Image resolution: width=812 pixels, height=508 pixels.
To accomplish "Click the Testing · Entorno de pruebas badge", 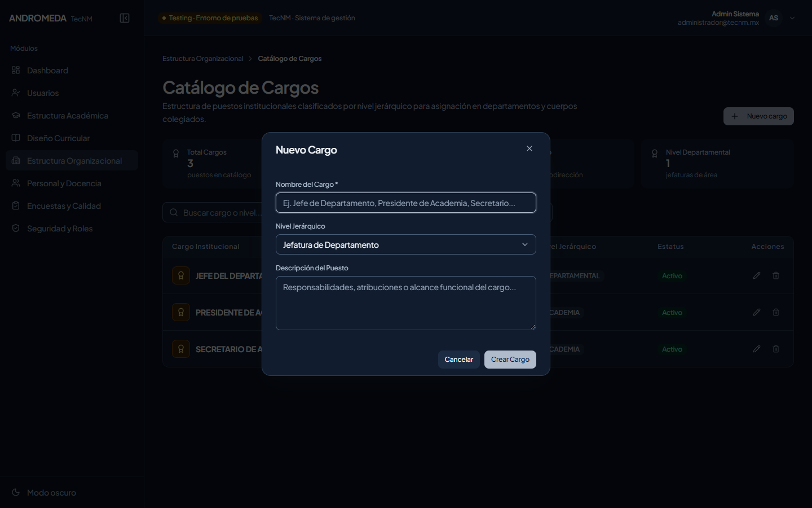I will point(210,18).
